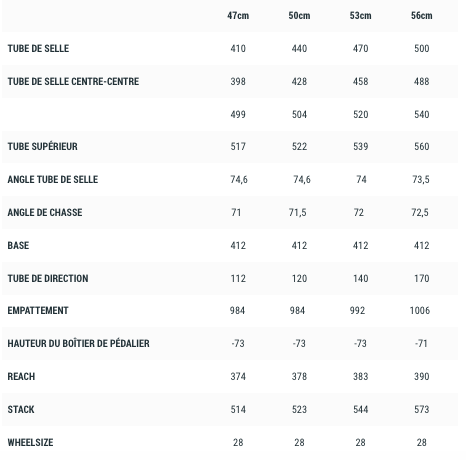Viewport: 466px width, 460px height.
Task: Select the WHEELSIZE row label
Action: click(30, 443)
